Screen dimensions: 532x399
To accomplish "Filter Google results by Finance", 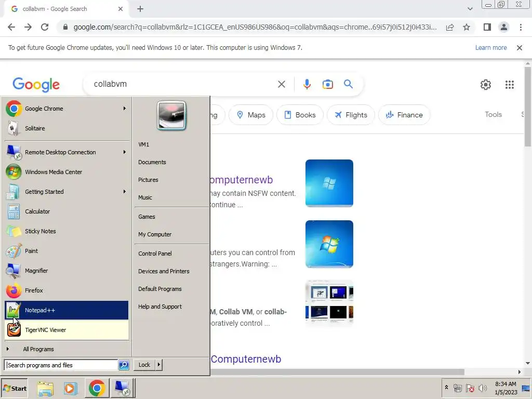I will (x=404, y=115).
